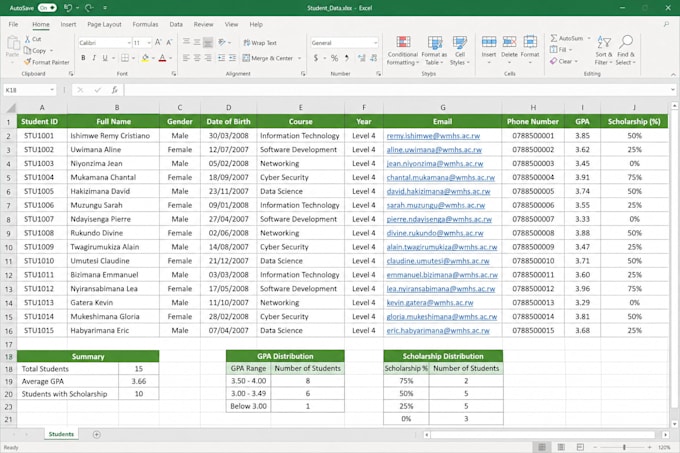This screenshot has height=453, width=680.
Task: Click the Increase Decimal icon
Action: point(361,58)
